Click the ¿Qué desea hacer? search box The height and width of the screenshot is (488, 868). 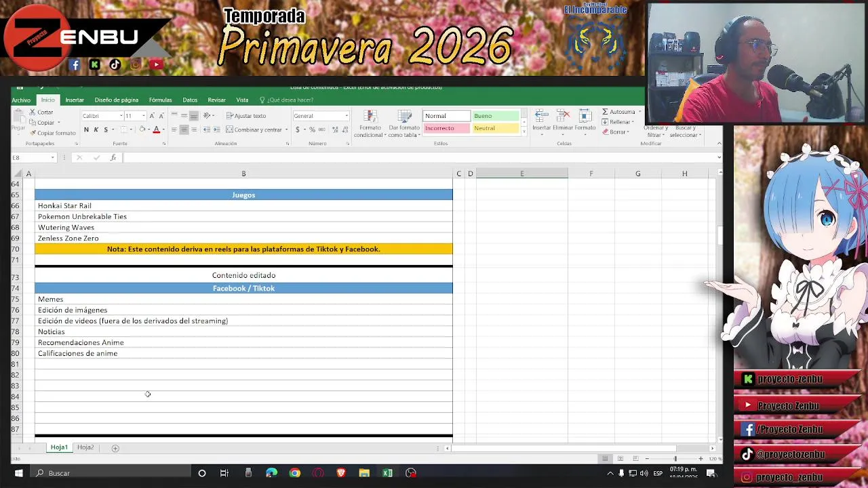point(286,100)
